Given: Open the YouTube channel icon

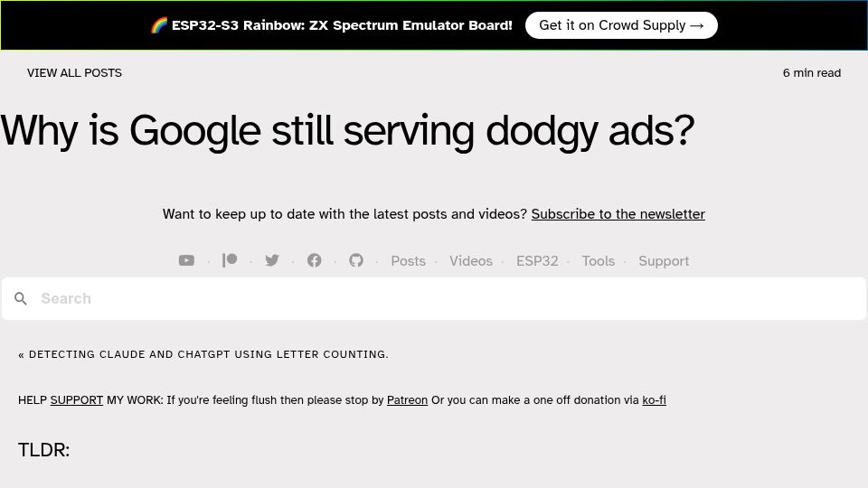Looking at the screenshot, I should (x=186, y=260).
